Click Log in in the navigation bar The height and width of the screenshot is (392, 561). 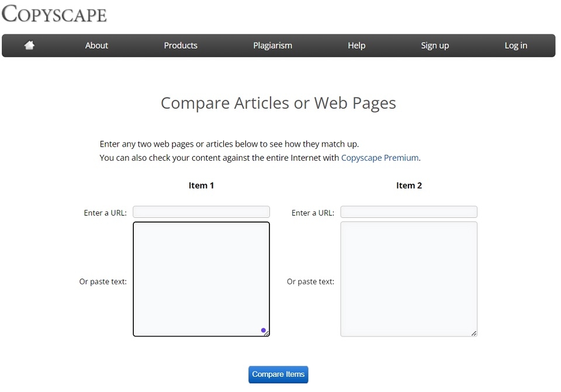click(516, 46)
